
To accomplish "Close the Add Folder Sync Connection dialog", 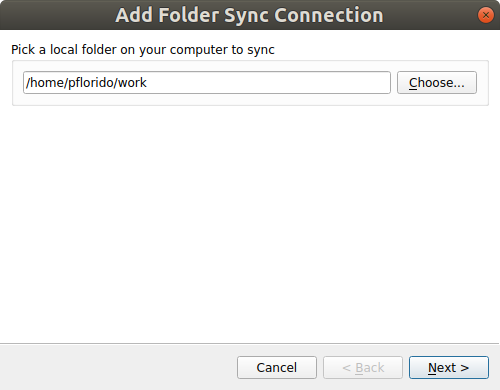I will point(486,15).
